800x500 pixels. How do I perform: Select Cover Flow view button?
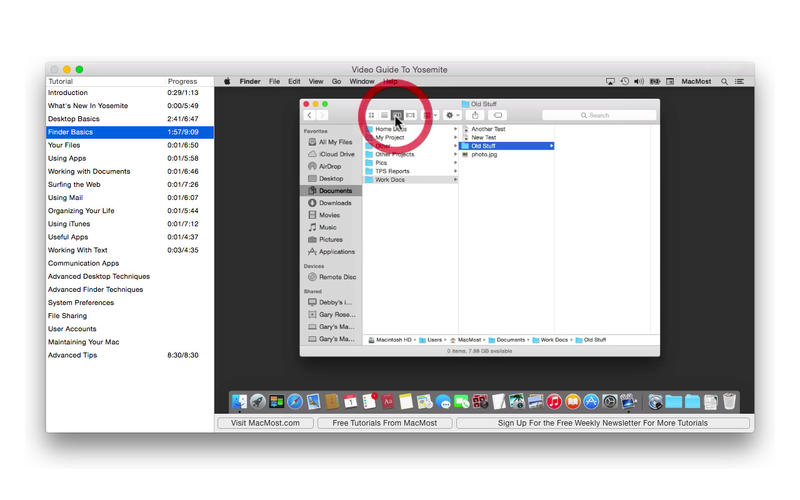(411, 115)
